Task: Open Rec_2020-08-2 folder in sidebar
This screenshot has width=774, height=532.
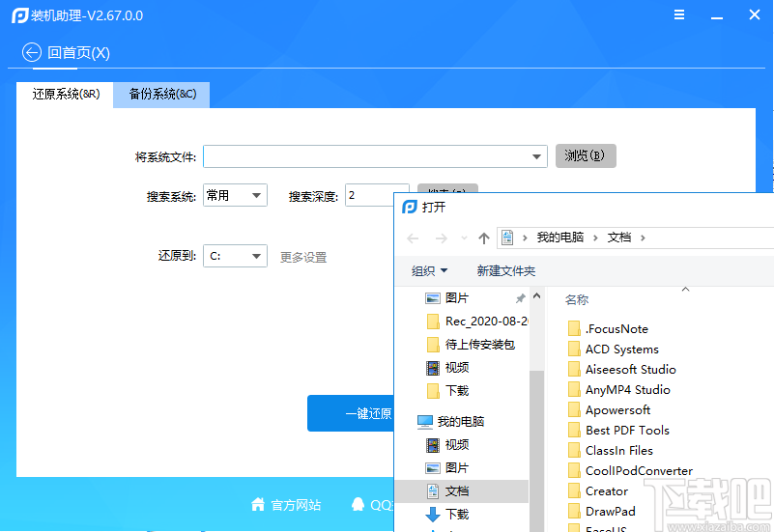Action: (x=476, y=322)
